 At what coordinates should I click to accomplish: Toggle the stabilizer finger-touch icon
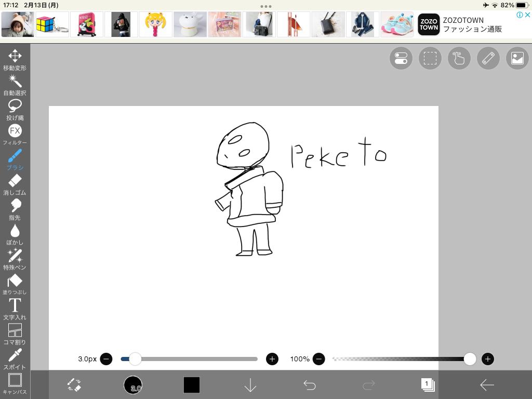[459, 58]
